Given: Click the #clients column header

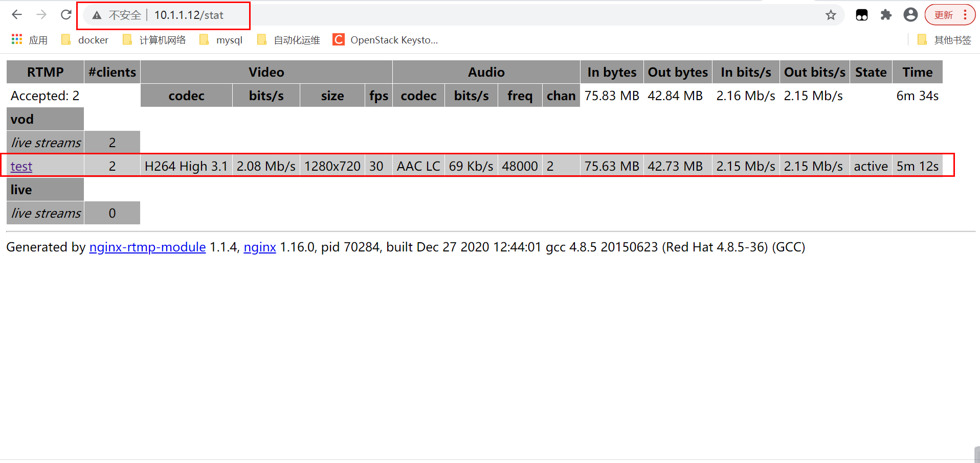Looking at the screenshot, I should point(112,72).
